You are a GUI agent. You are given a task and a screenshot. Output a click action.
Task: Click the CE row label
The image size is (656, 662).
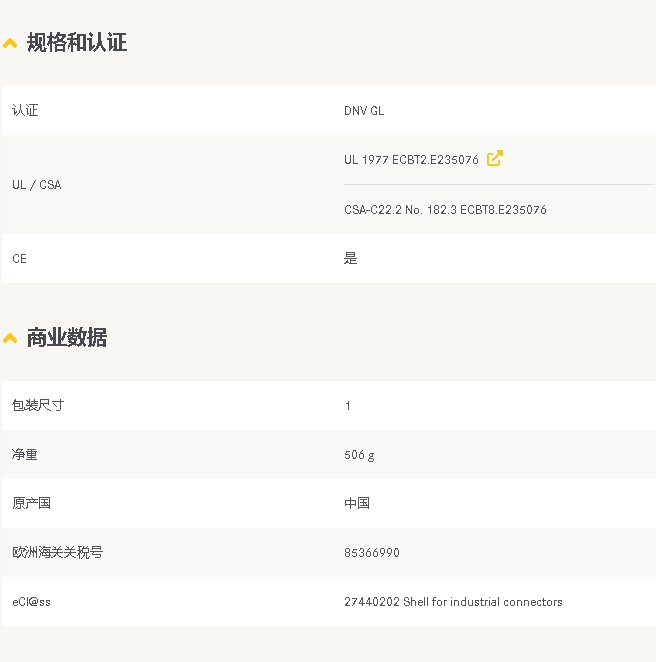[19, 259]
